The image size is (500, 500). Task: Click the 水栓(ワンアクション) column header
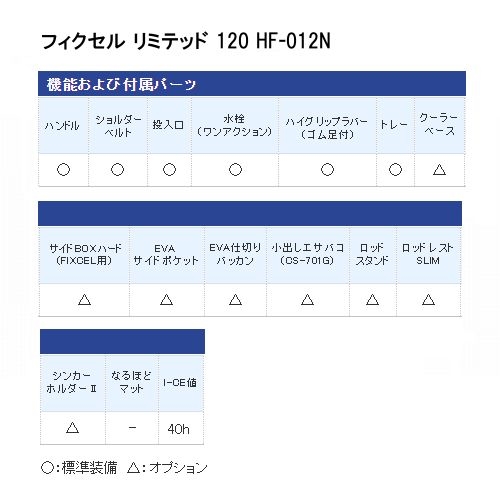point(235,125)
